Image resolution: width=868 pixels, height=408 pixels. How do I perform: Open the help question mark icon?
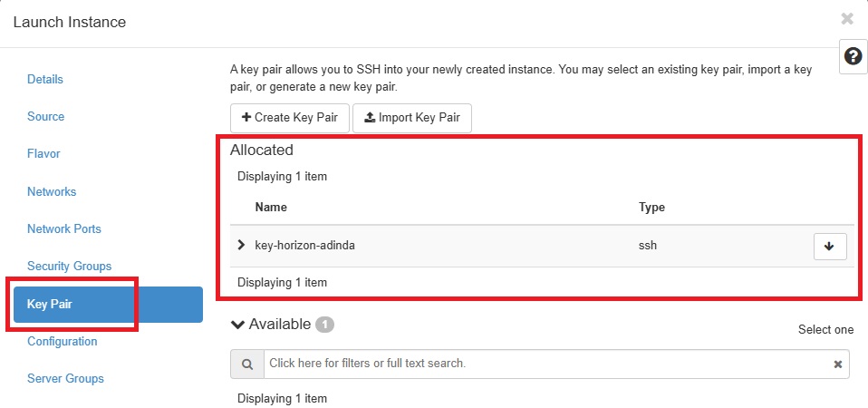point(853,56)
